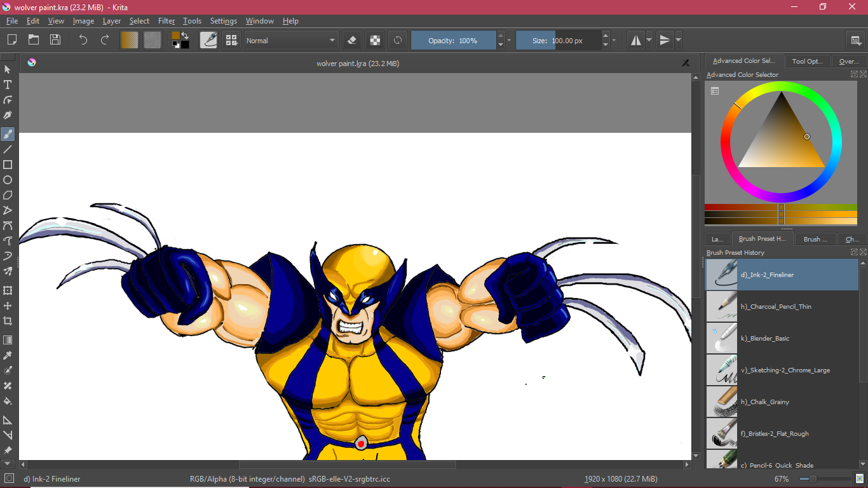
Task: Select the Line tool
Action: pos(8,149)
